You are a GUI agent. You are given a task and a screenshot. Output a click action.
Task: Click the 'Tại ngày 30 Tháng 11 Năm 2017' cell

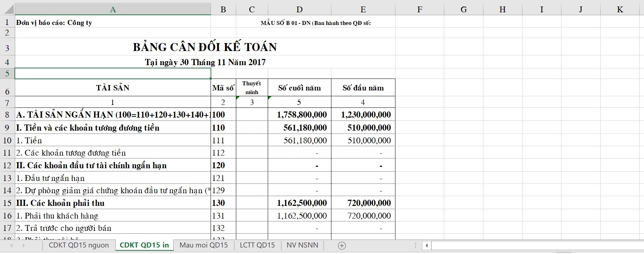tap(205, 62)
